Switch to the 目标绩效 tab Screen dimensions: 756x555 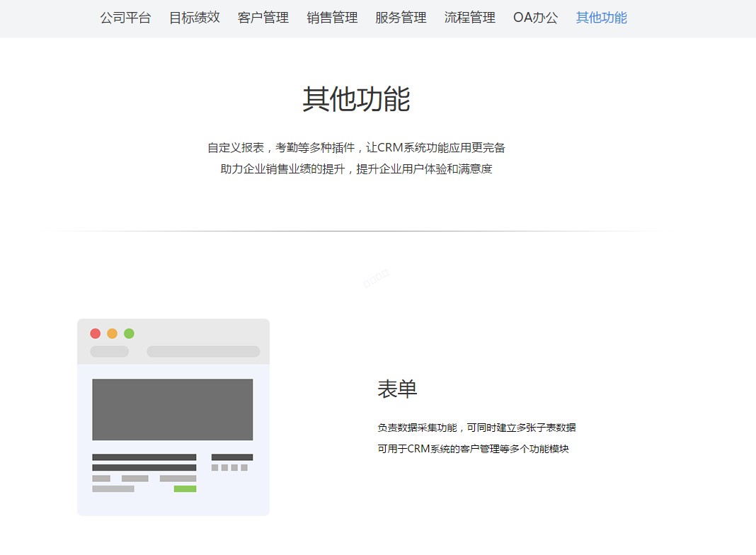(194, 18)
